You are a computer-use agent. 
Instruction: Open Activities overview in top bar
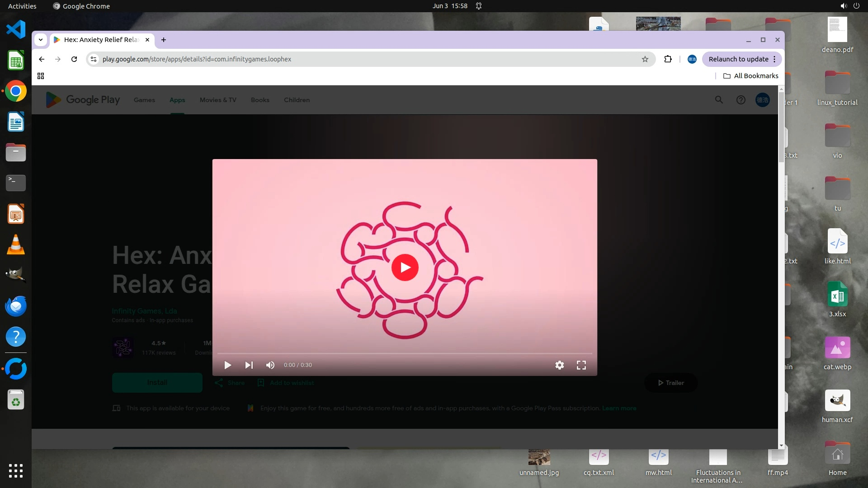pos(22,6)
